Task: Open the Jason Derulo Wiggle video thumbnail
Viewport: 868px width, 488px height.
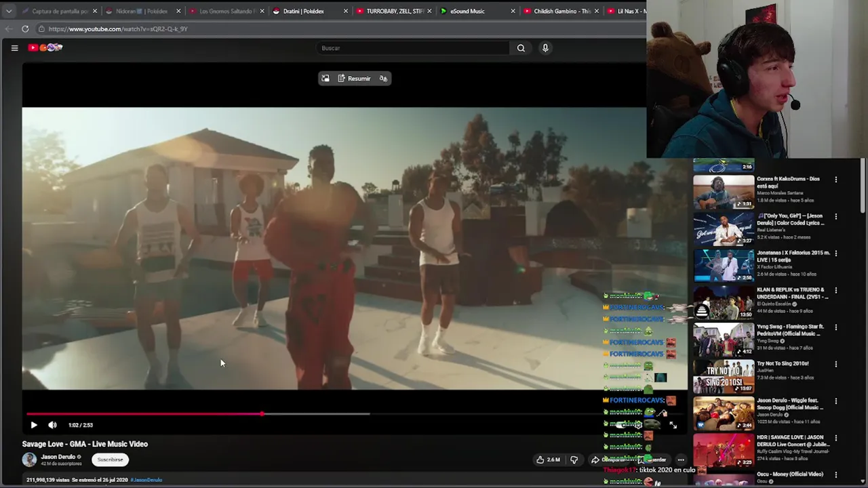Action: pyautogui.click(x=724, y=413)
